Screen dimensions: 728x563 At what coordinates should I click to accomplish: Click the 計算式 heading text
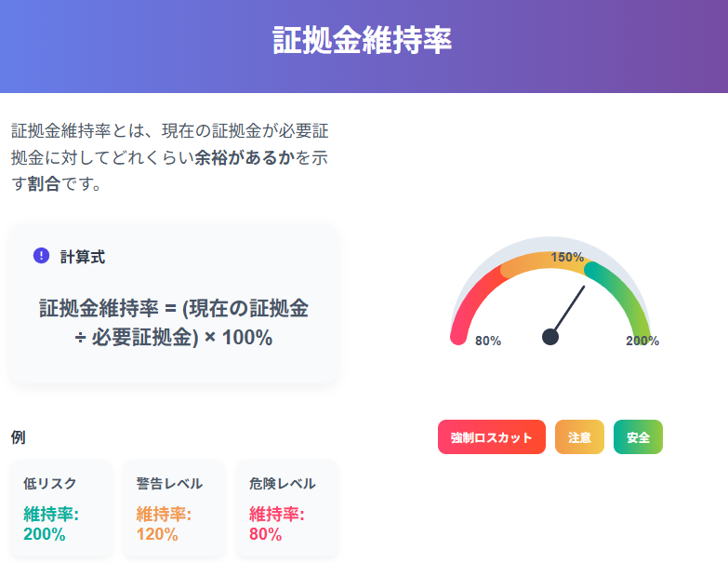(x=83, y=257)
